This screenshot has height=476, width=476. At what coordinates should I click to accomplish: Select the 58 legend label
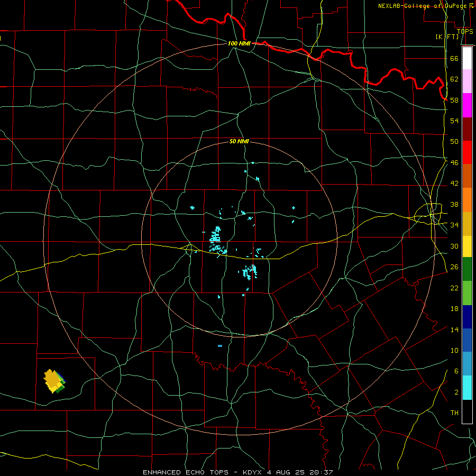454,100
